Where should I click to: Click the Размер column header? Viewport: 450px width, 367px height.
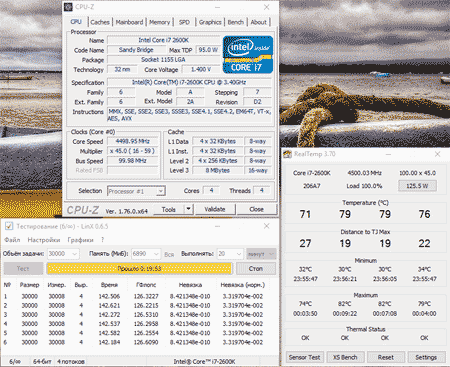point(29,285)
